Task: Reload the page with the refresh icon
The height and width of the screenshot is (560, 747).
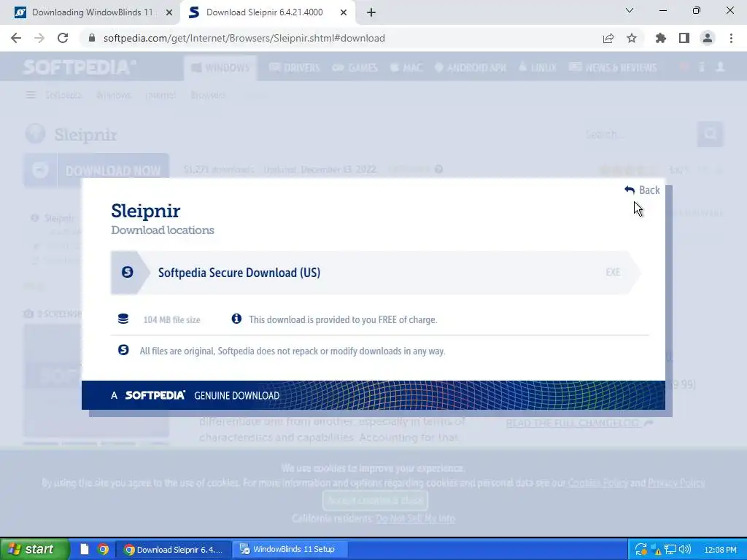Action: 63,38
